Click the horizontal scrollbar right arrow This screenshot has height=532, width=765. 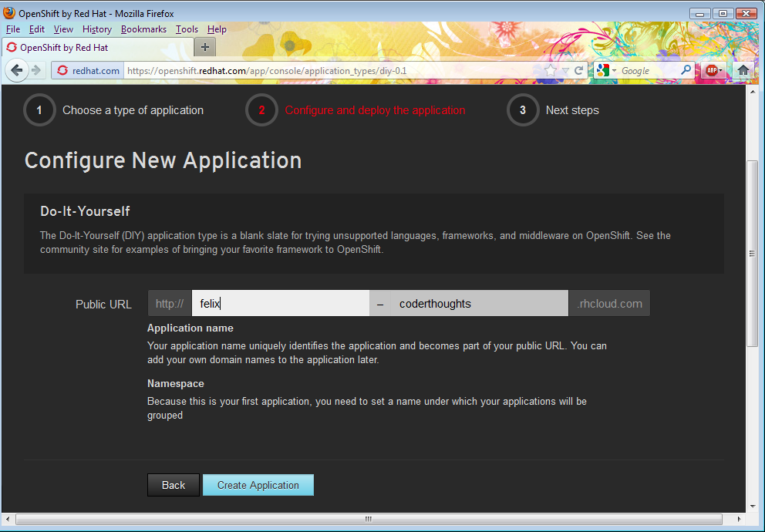coord(739,520)
